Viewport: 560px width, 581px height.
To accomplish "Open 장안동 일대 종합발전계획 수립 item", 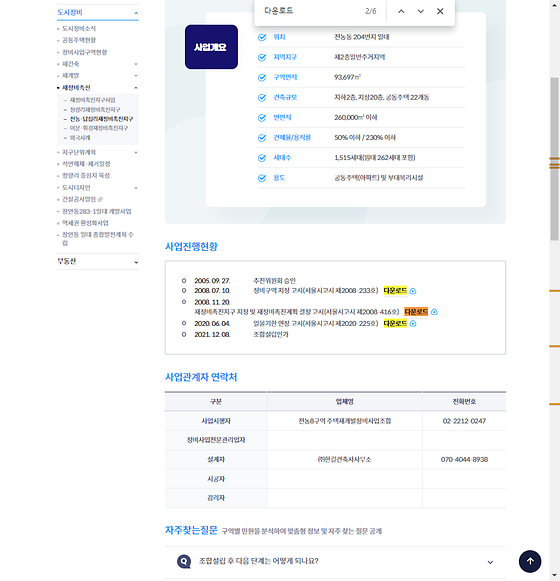I will [97, 239].
